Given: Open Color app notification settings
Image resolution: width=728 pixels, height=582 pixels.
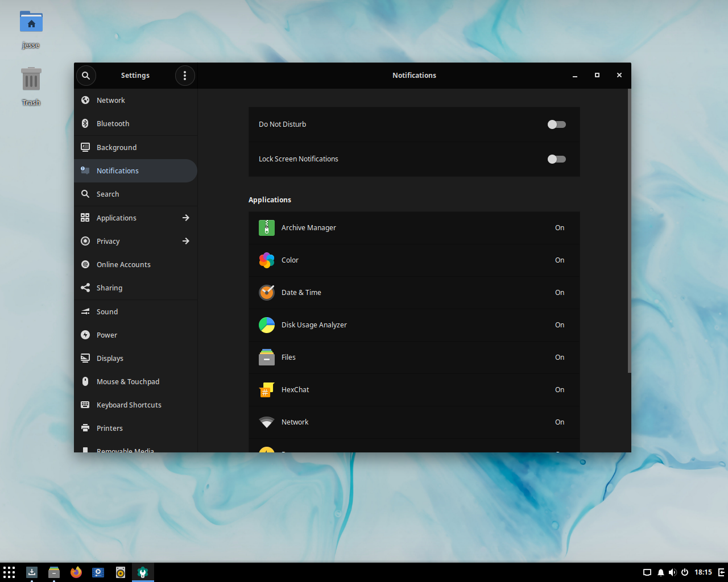Looking at the screenshot, I should 414,260.
